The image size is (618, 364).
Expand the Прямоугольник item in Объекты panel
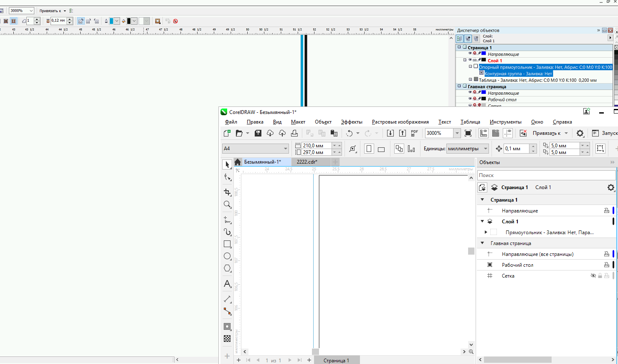tap(486, 233)
